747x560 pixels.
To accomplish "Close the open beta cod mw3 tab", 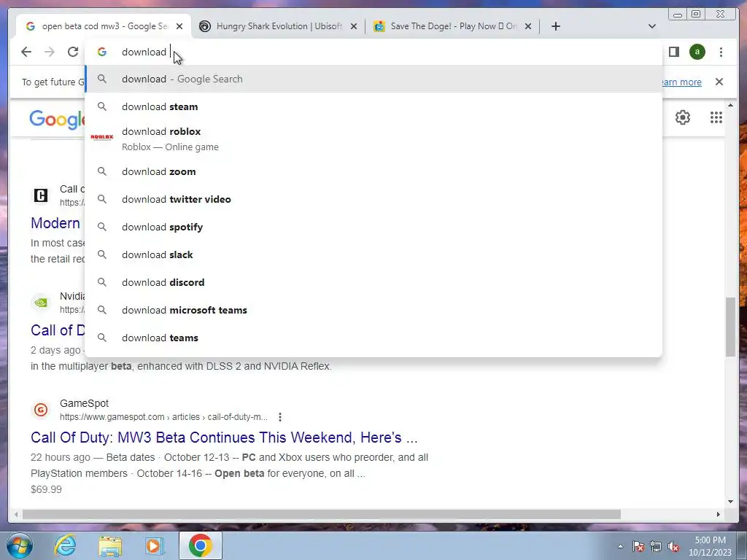I will pos(179,26).
